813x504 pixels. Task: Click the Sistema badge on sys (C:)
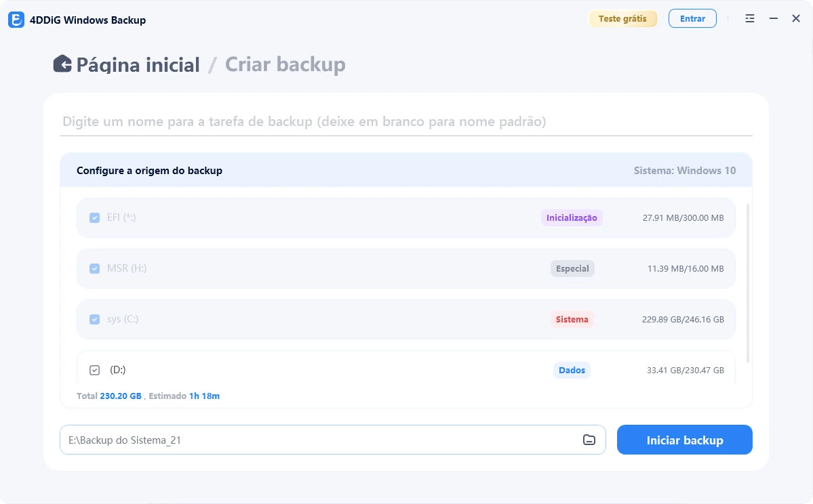(572, 319)
